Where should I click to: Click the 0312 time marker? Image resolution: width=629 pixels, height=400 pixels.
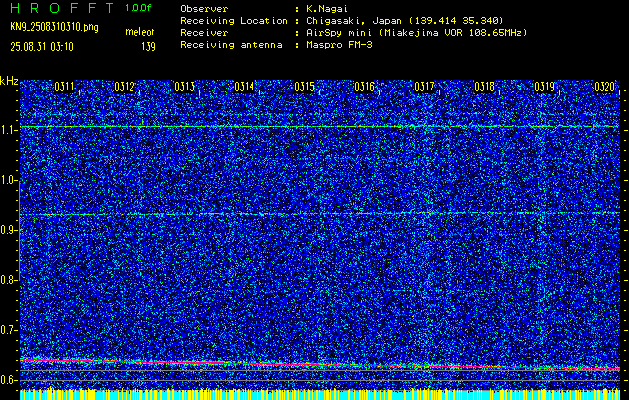tap(124, 87)
